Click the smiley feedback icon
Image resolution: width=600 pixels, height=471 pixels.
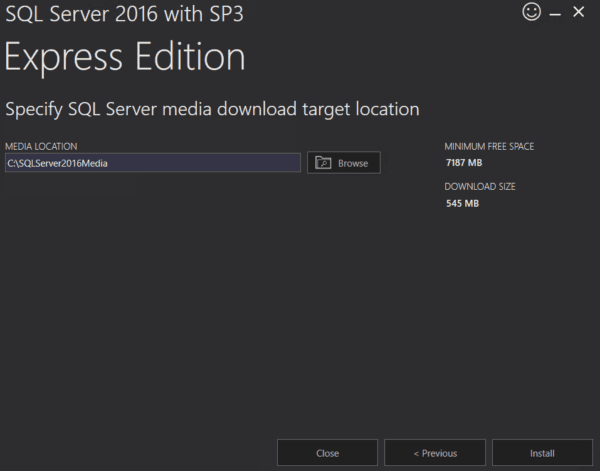point(532,12)
